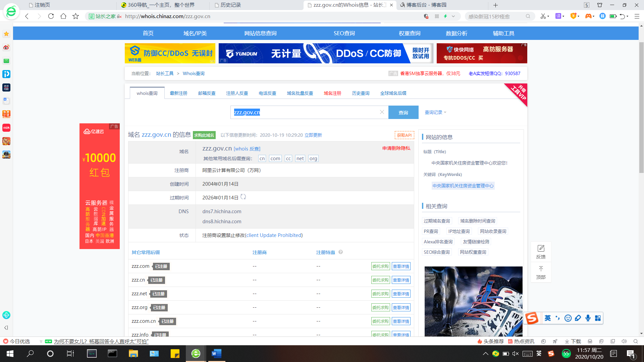
Task: Bookmark page with star icon
Action: (76, 16)
